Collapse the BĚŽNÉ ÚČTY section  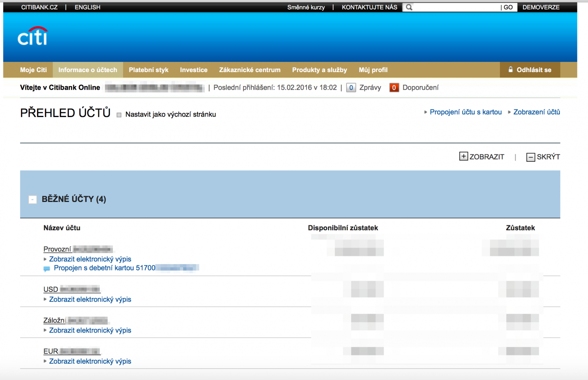pyautogui.click(x=33, y=199)
